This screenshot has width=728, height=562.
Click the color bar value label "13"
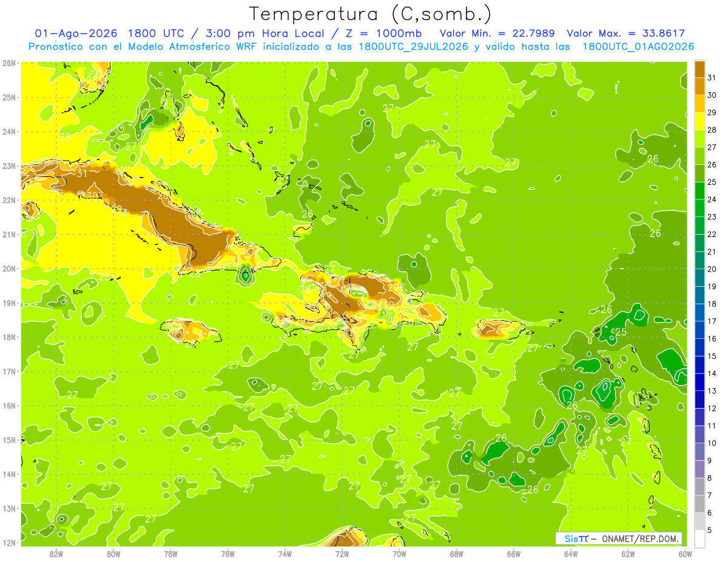coord(712,391)
